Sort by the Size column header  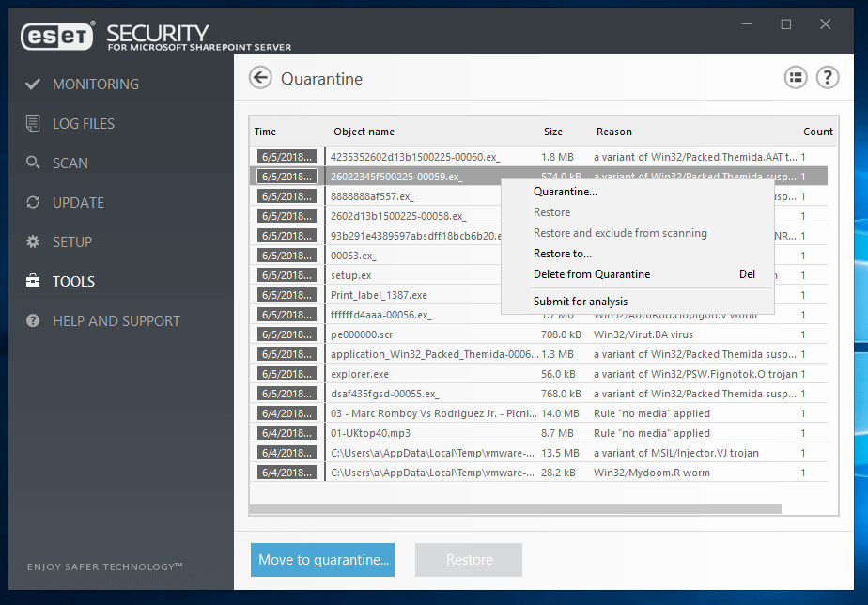pyautogui.click(x=553, y=132)
